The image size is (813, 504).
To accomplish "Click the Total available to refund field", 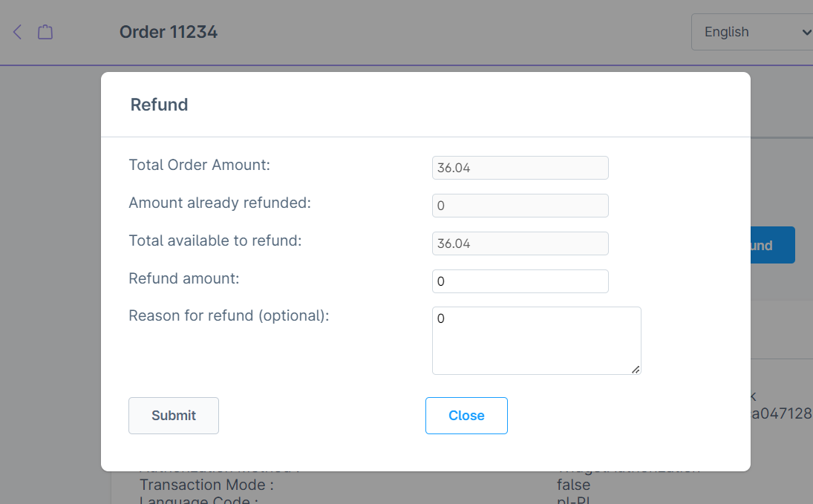I will (x=520, y=243).
